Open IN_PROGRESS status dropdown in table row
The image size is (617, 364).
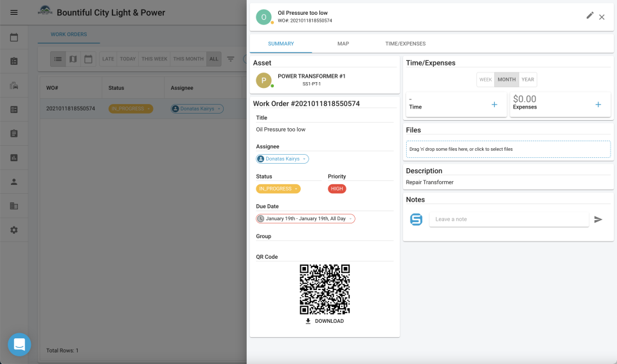pyautogui.click(x=130, y=109)
